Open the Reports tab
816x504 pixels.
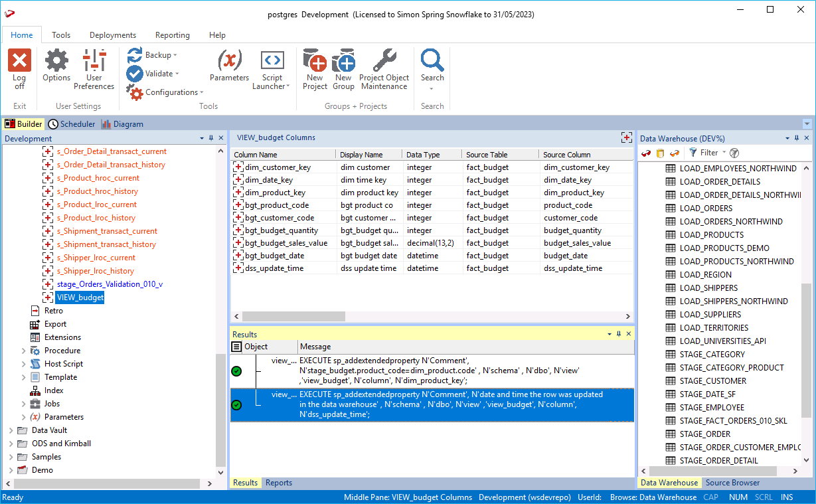(x=278, y=483)
